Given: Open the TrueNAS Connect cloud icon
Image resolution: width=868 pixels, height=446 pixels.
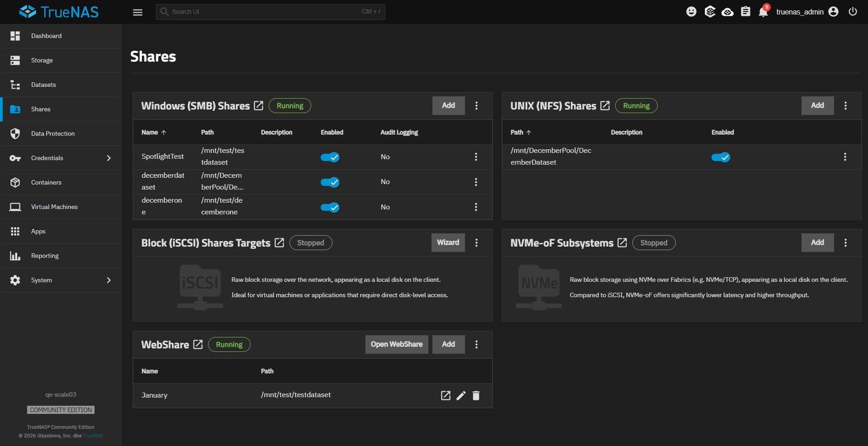Looking at the screenshot, I should pyautogui.click(x=727, y=12).
